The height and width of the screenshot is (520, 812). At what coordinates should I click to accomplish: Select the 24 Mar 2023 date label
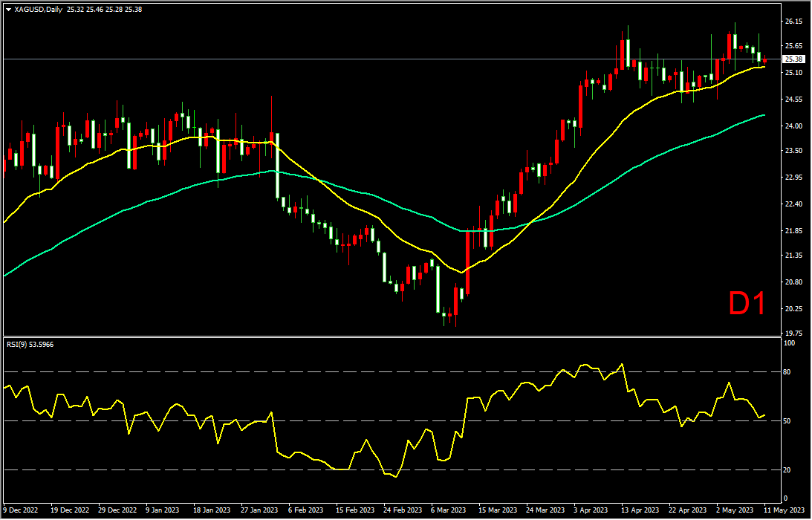point(545,510)
